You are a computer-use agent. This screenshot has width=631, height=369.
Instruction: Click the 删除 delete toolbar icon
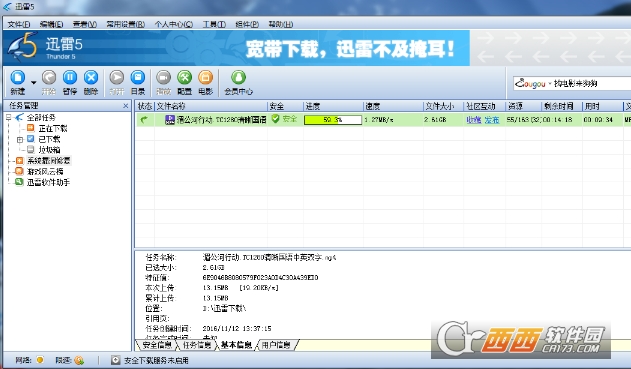91,77
